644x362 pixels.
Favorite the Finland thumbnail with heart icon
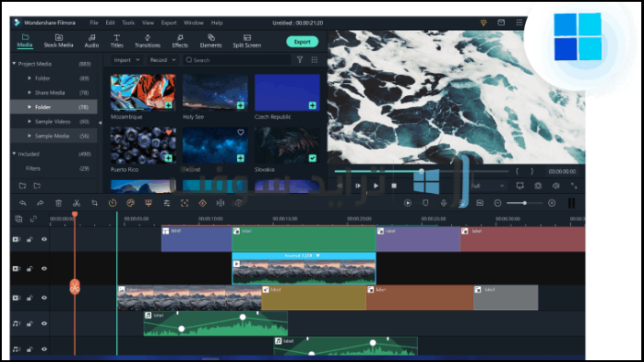pyautogui.click(x=241, y=132)
